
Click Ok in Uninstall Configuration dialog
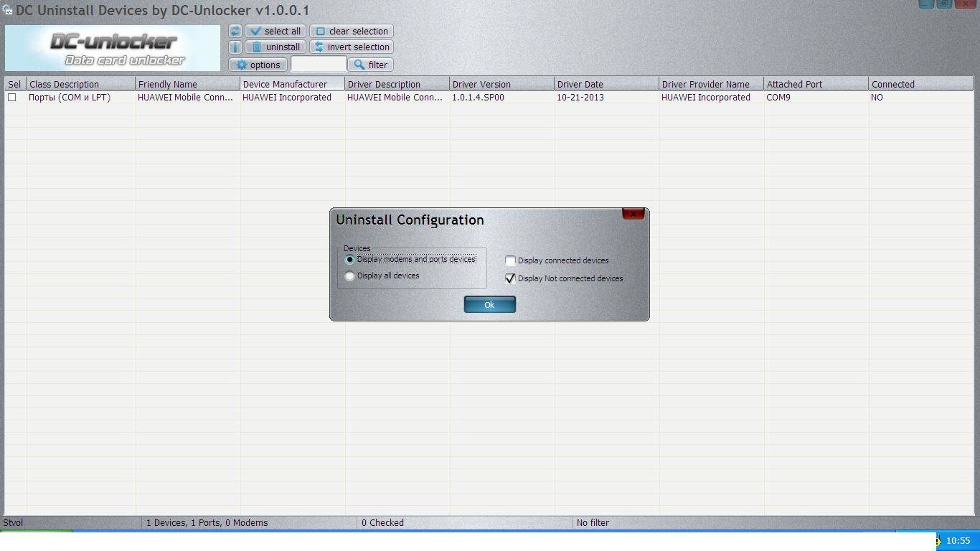pyautogui.click(x=489, y=305)
